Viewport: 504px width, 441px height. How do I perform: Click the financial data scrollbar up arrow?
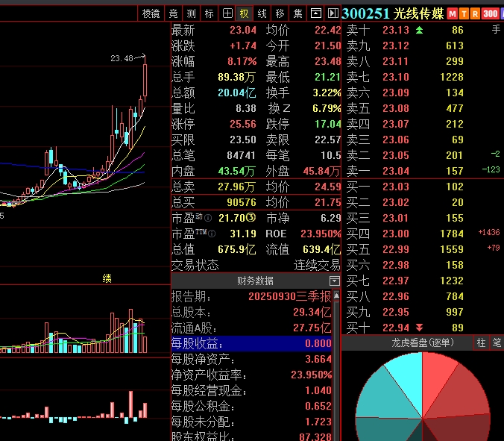click(x=336, y=295)
